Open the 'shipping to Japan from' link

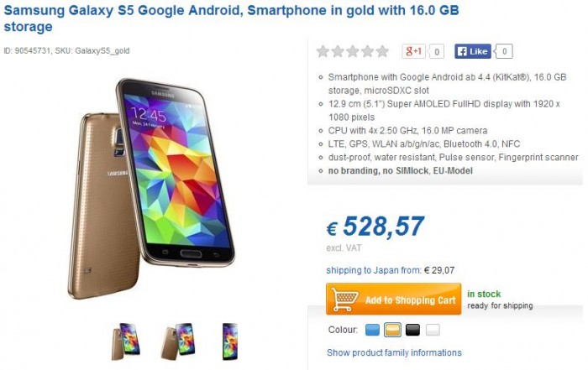click(374, 270)
